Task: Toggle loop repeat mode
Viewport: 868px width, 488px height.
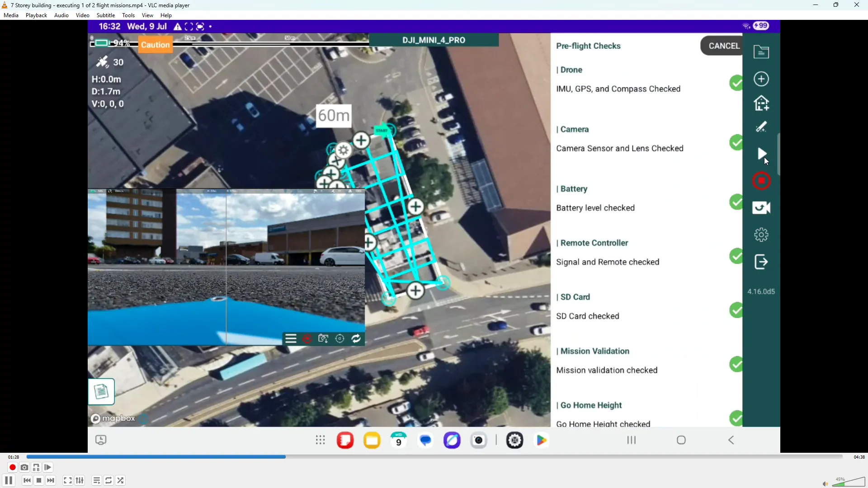Action: 108,480
